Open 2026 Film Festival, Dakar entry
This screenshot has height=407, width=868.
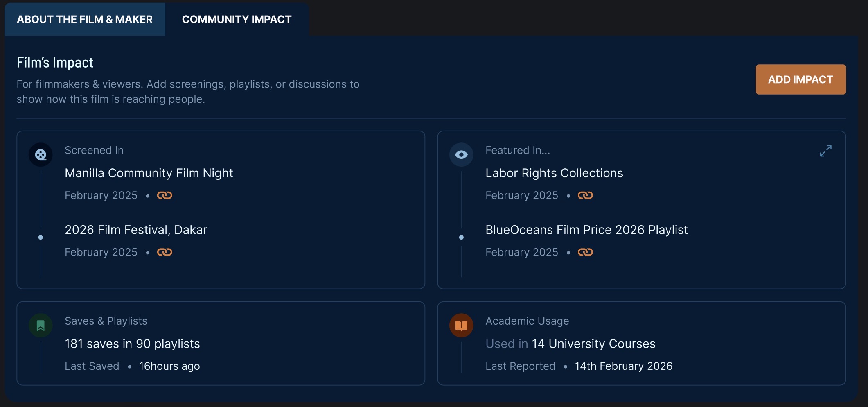[x=136, y=230]
